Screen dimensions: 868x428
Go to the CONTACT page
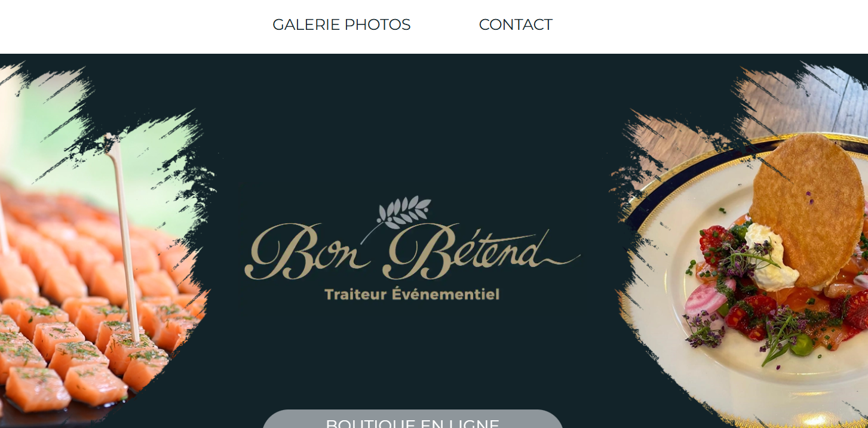516,24
